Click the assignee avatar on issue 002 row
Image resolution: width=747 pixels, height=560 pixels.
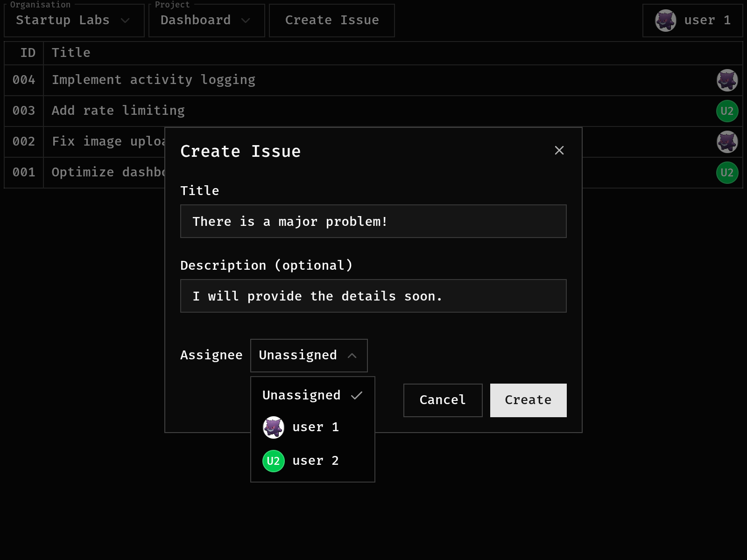(x=727, y=142)
